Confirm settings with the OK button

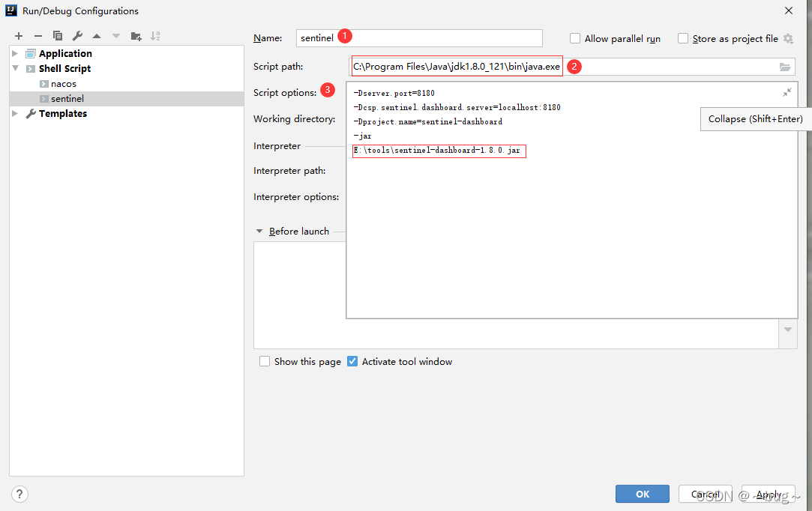[642, 494]
